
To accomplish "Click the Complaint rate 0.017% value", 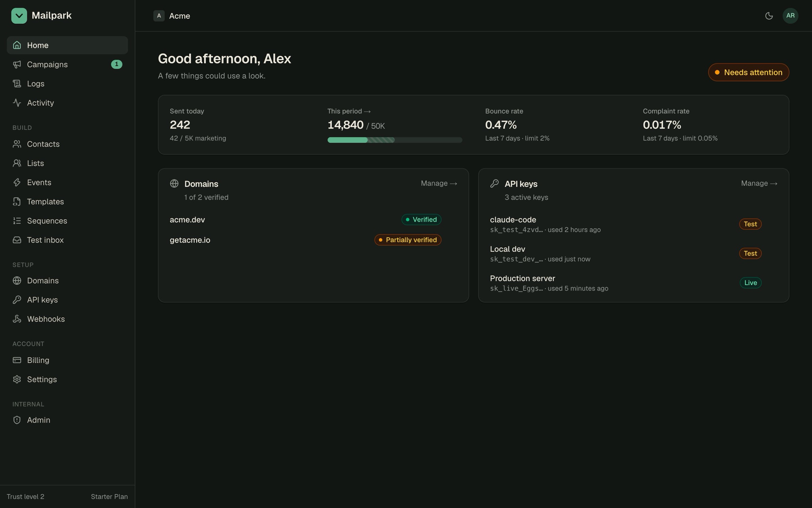I will [x=662, y=125].
